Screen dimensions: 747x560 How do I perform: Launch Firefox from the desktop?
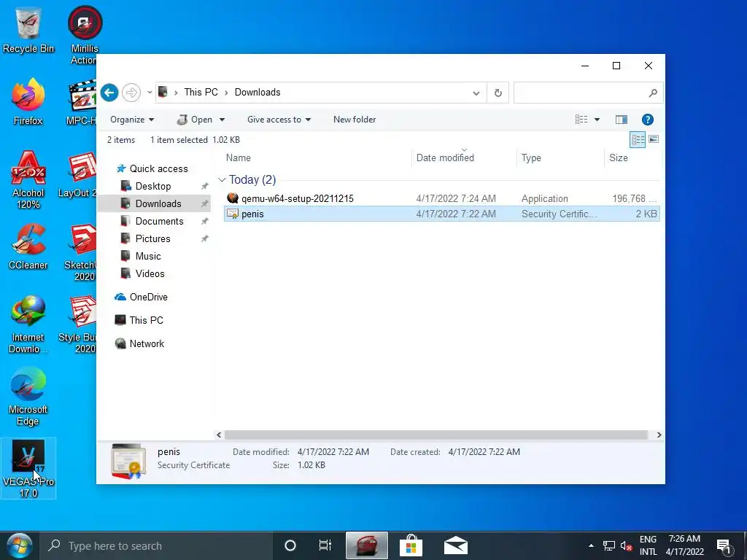[28, 102]
